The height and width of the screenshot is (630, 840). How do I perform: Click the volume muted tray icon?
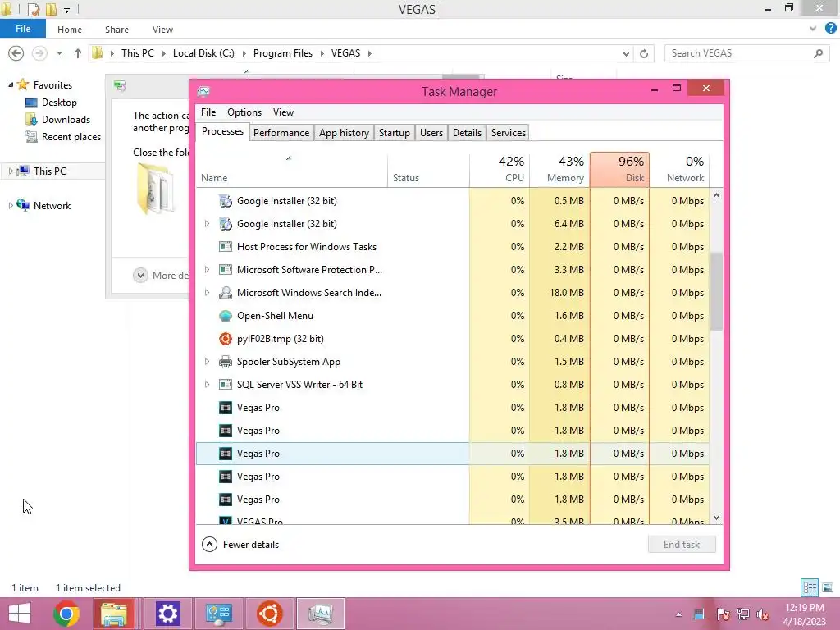[x=762, y=614]
